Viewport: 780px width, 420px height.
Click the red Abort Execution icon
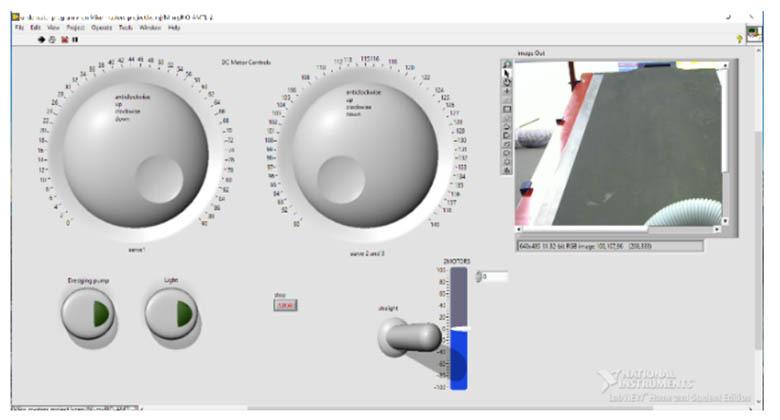64,39
